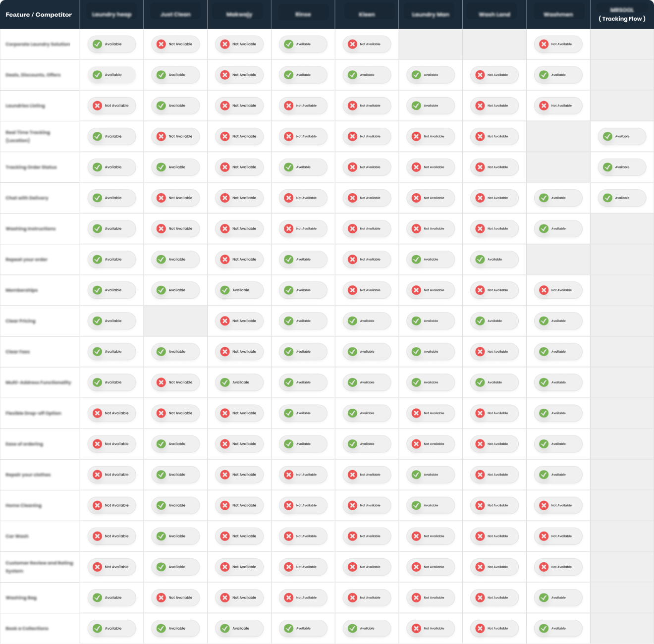Click green check icon for Rinse Deals, Discounts, Offers
Viewport: 654px width, 644px height.
(289, 75)
